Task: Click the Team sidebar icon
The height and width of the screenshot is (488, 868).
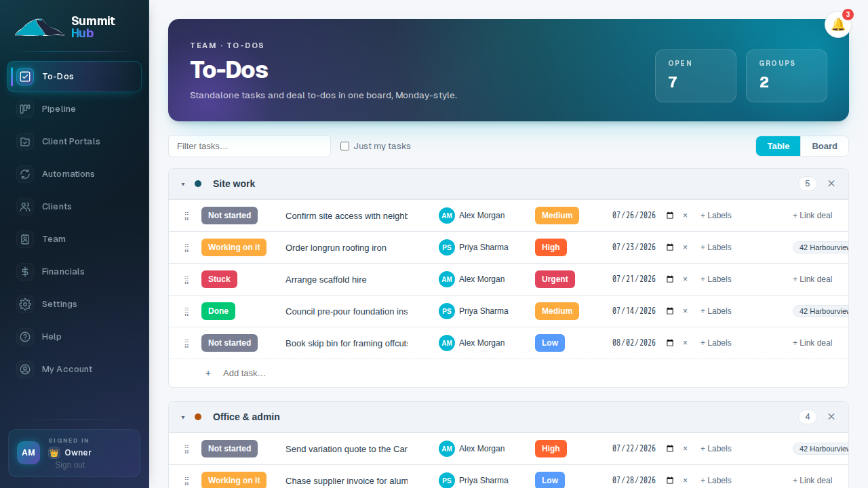Action: 25,239
